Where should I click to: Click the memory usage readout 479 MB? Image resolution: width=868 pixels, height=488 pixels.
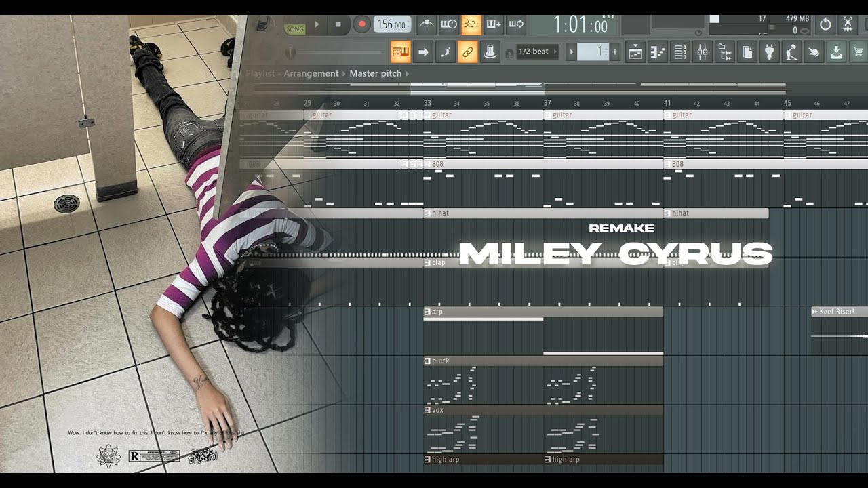pos(798,18)
